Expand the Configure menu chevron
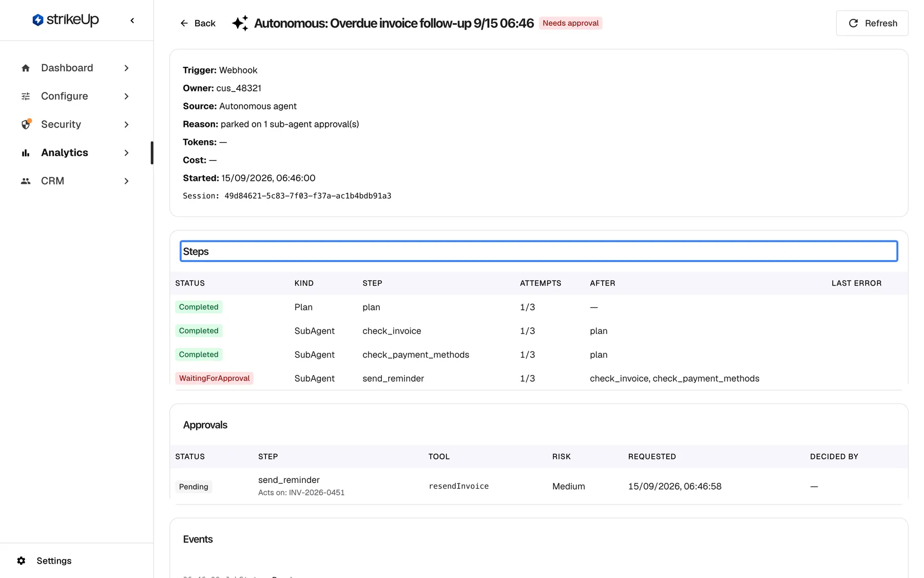Screen dimensions: 924x578 (x=126, y=96)
